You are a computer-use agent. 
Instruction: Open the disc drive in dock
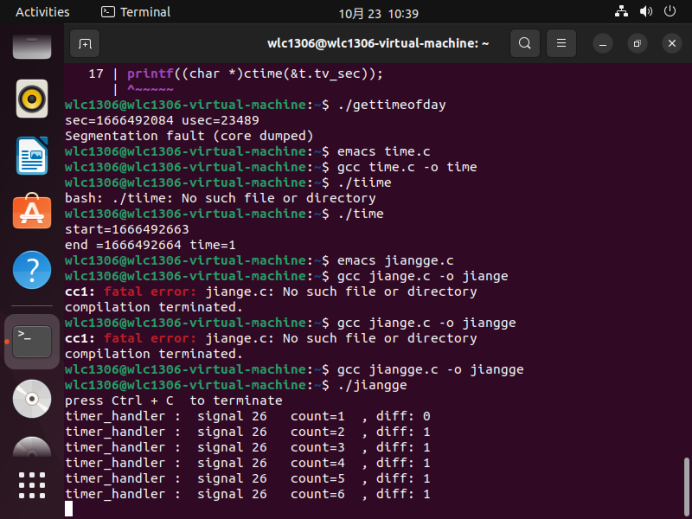point(32,399)
